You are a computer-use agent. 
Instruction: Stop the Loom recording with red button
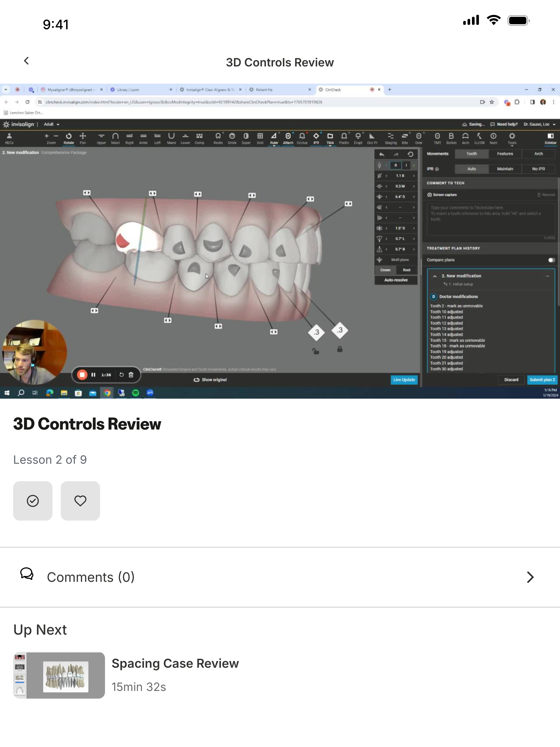82,375
